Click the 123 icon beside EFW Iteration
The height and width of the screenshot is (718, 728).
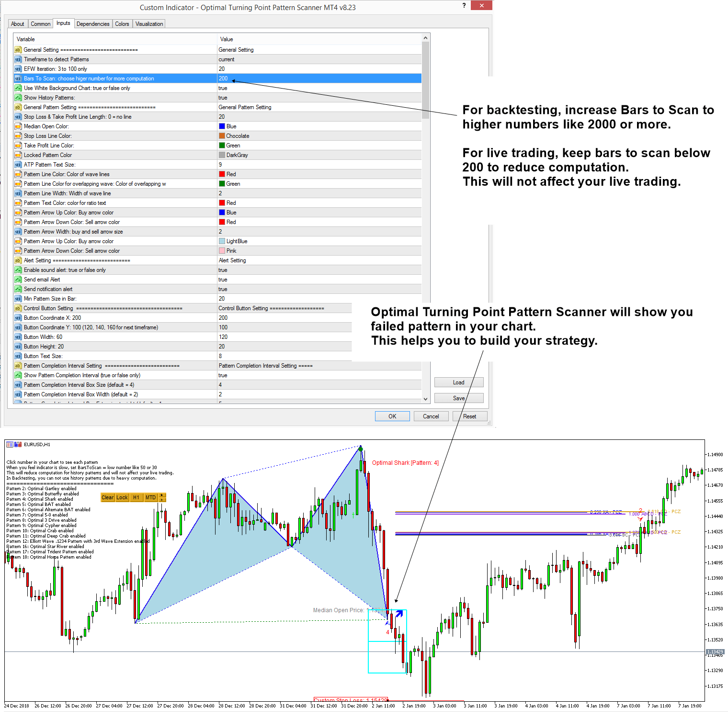tap(18, 68)
